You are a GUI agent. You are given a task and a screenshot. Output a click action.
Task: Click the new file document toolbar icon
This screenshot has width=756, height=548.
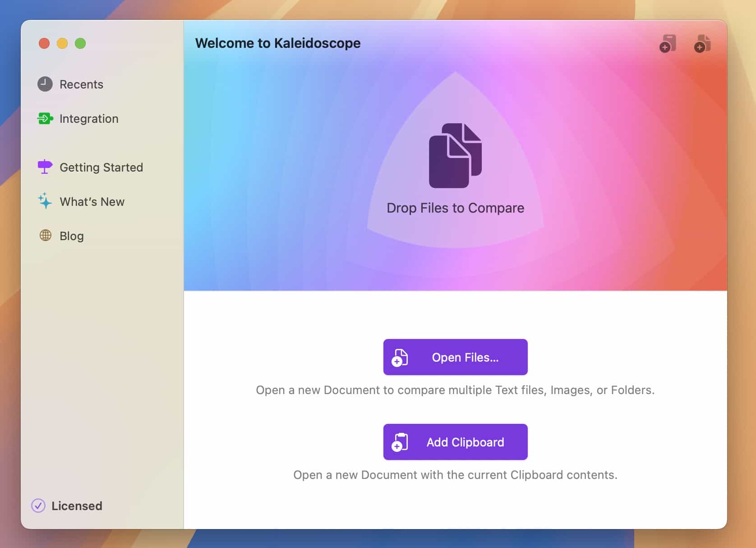tap(702, 44)
